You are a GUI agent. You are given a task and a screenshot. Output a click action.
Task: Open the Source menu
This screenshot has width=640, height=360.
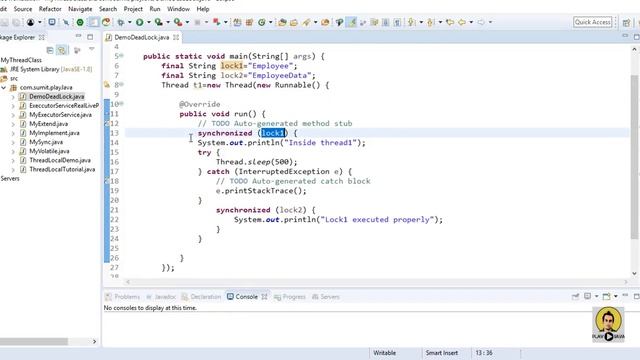pos(23,9)
